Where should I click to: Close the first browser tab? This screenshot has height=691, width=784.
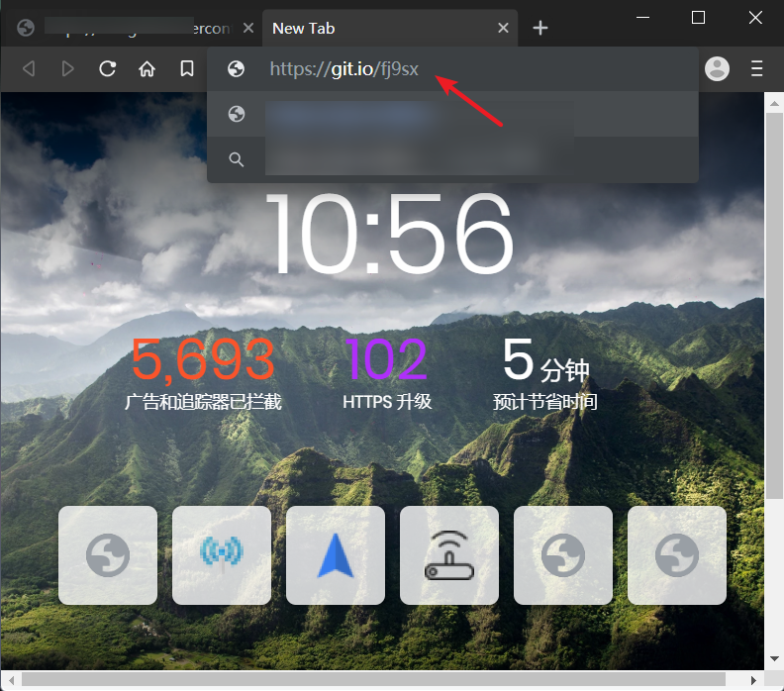pos(248,28)
